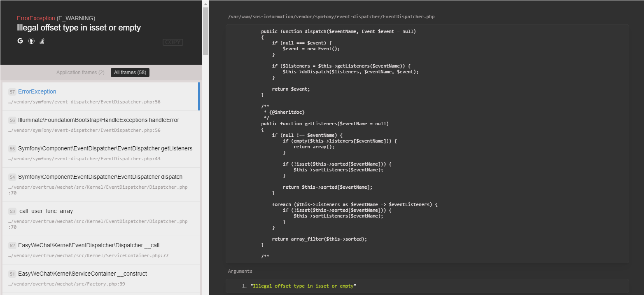Viewport: 644px width, 295px height.
Task: Select the Illegal offset type argument text
Action: tap(303, 286)
